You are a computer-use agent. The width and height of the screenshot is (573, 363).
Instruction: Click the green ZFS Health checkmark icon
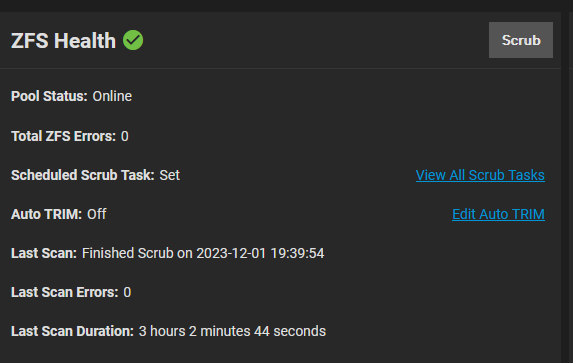tap(133, 40)
